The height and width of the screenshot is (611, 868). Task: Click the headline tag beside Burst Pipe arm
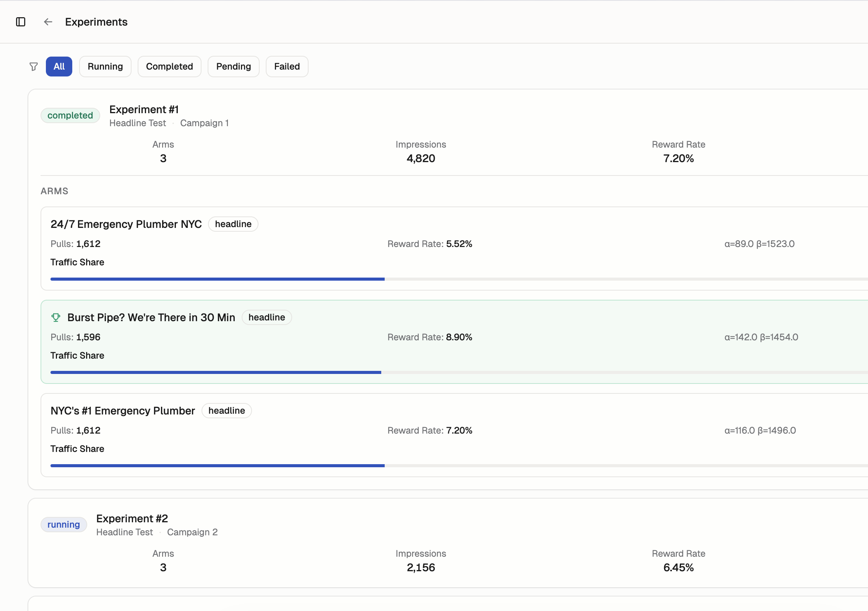(267, 317)
